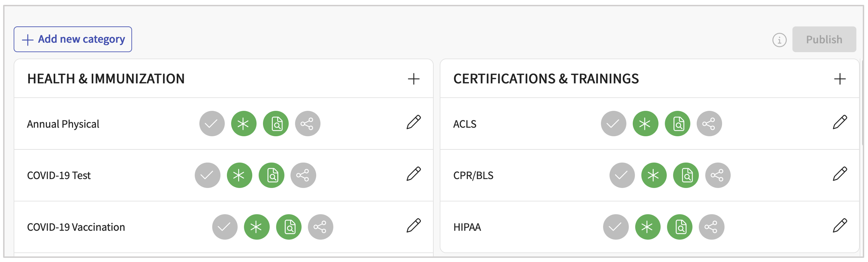The height and width of the screenshot is (262, 868).
Task: Edit the COVID-19 Test requirement
Action: click(413, 174)
